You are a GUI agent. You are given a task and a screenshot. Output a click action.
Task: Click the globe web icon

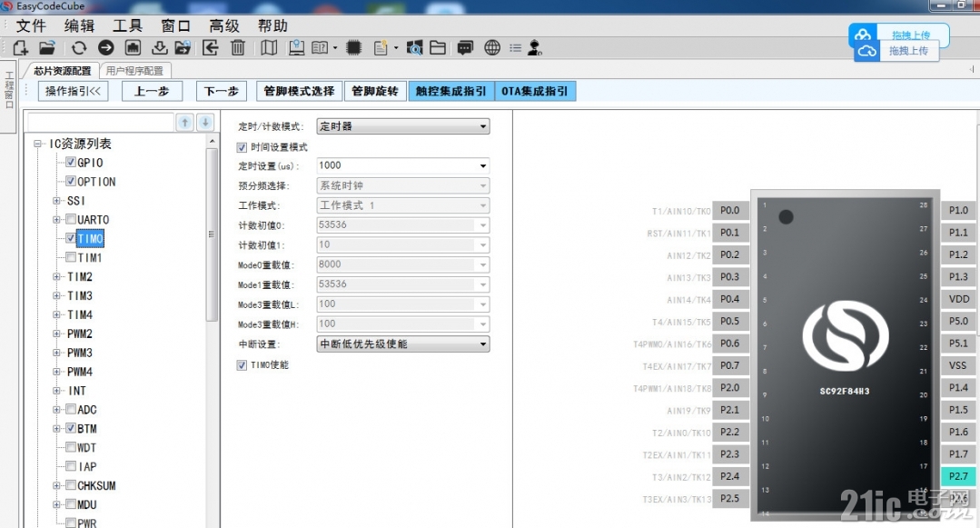point(492,47)
